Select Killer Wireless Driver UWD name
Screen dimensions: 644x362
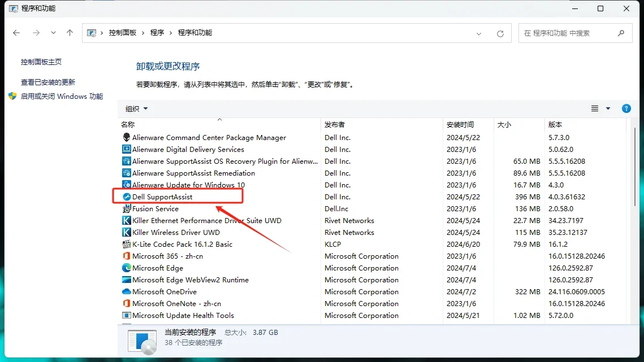pos(176,232)
